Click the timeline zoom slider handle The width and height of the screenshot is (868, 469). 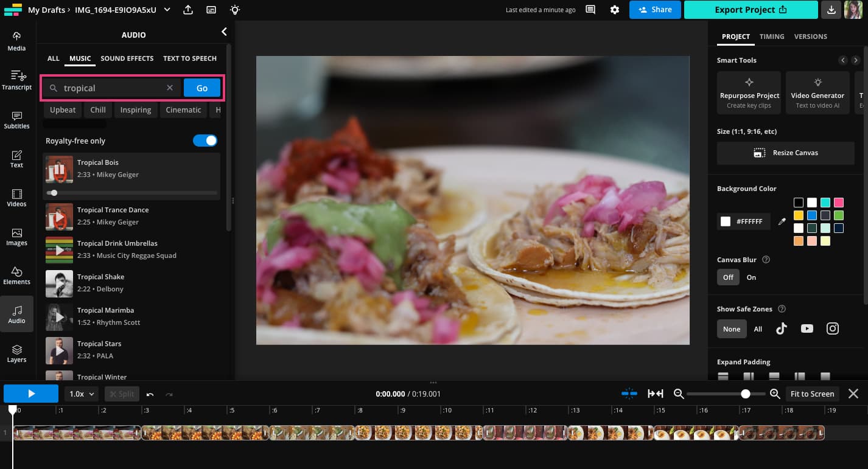coord(746,394)
